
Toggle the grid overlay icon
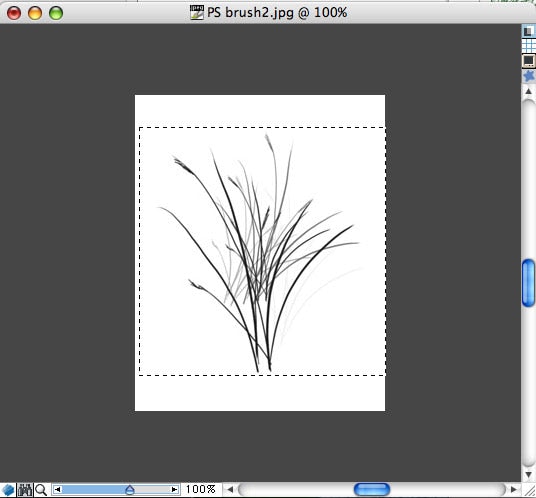(529, 45)
